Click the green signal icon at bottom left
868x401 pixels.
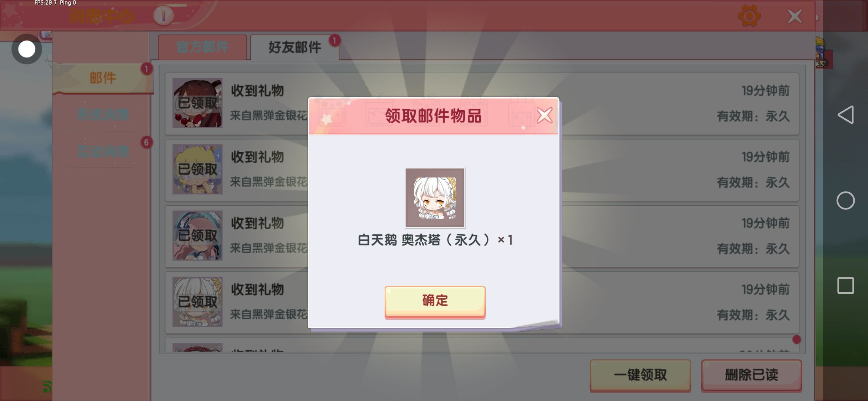tap(47, 387)
